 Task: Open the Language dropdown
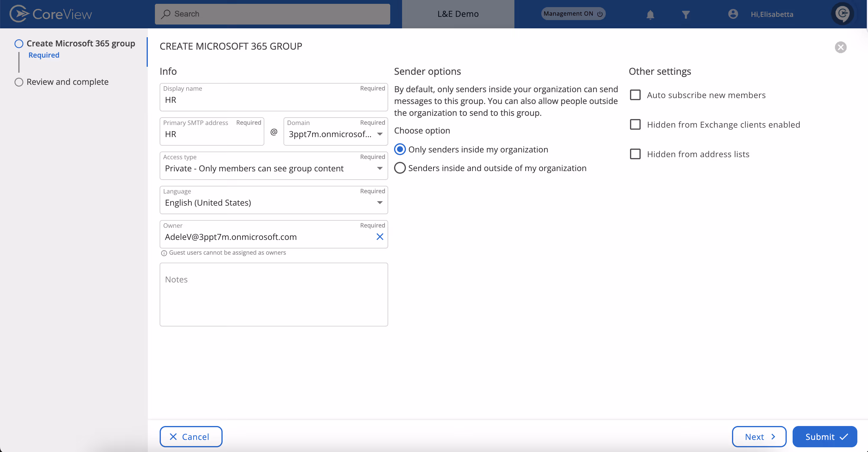point(380,202)
